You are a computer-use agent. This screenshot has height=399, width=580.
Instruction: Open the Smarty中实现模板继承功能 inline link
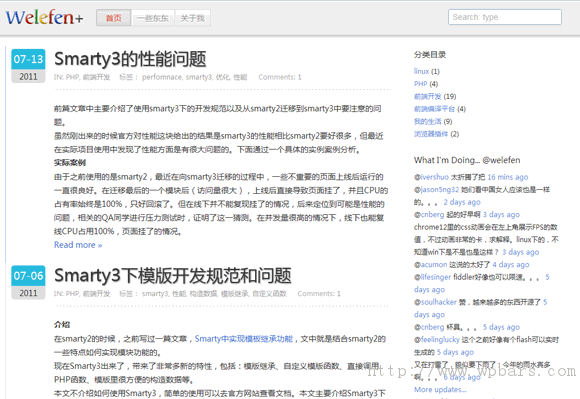tap(244, 339)
